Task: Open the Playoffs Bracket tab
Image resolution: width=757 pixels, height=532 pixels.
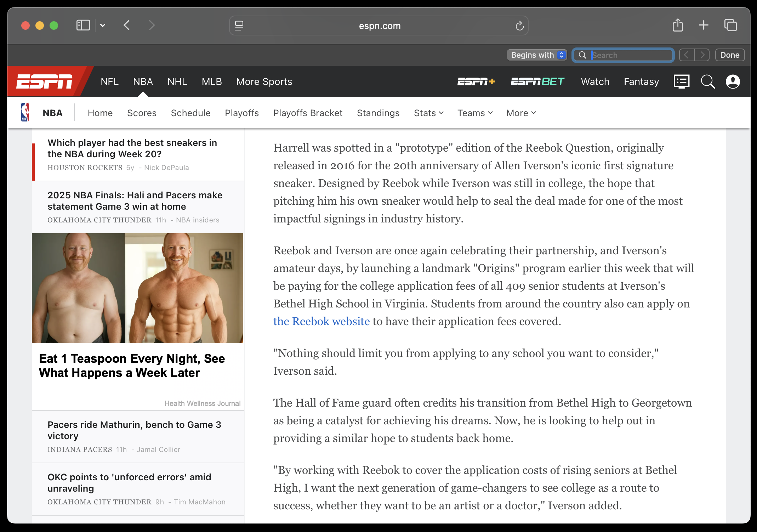Action: click(x=308, y=113)
